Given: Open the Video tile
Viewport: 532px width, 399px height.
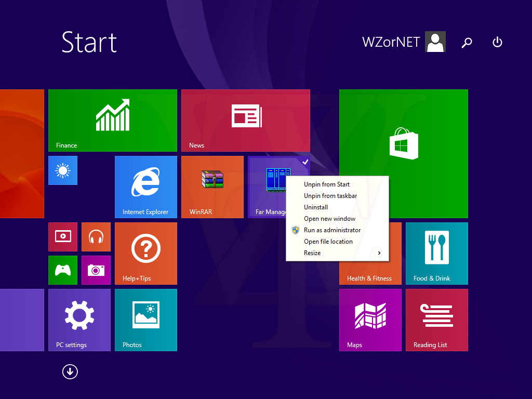Looking at the screenshot, I should point(63,237).
